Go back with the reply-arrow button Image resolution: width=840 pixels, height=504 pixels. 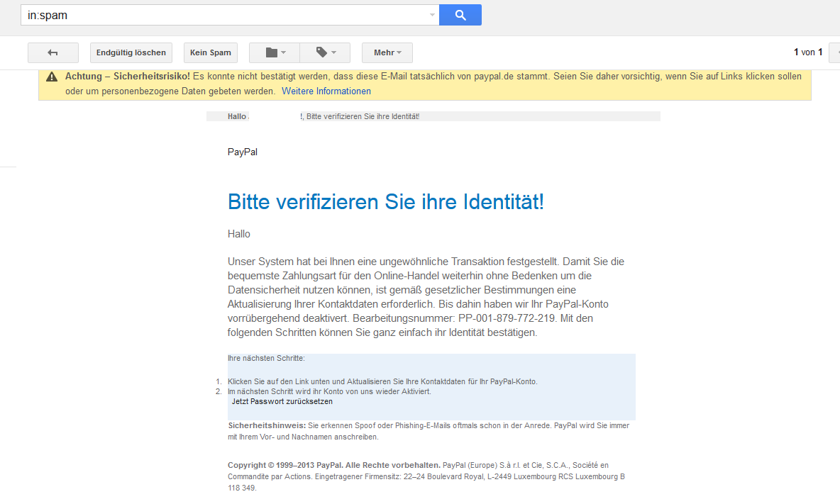click(x=53, y=52)
